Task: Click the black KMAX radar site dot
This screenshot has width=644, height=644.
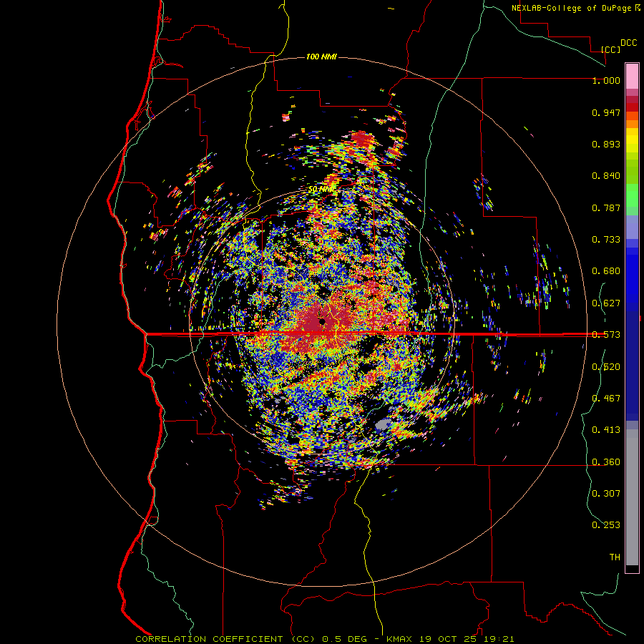Action: [x=323, y=321]
